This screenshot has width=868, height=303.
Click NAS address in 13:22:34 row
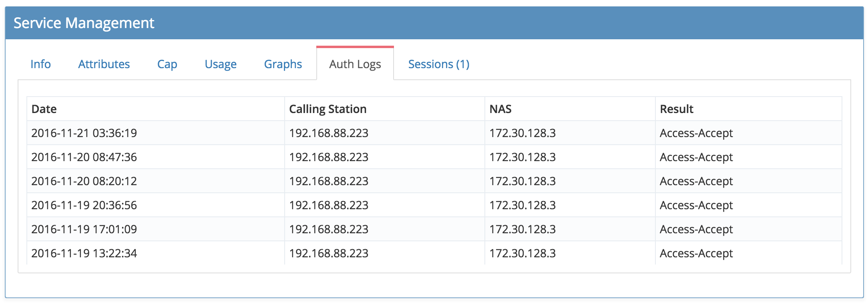pos(522,253)
